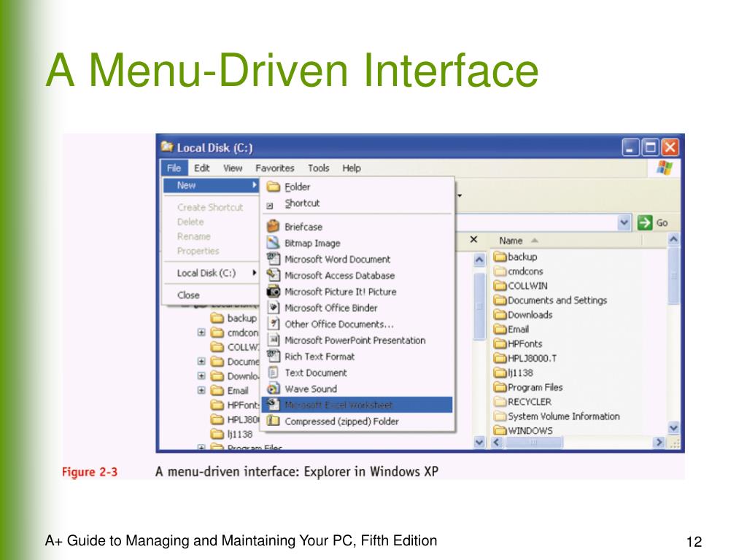The image size is (747, 560).
Task: Click the Shortcut icon in New submenu
Action: click(270, 206)
